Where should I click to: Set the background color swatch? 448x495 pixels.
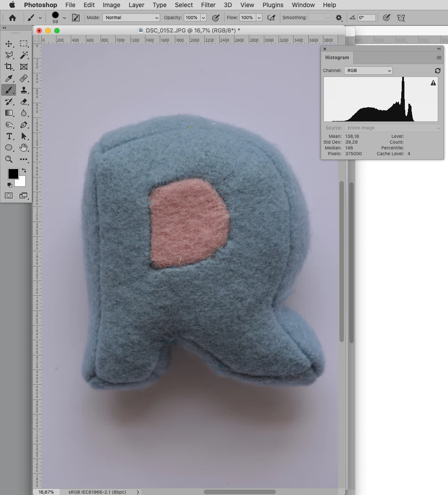tap(21, 181)
